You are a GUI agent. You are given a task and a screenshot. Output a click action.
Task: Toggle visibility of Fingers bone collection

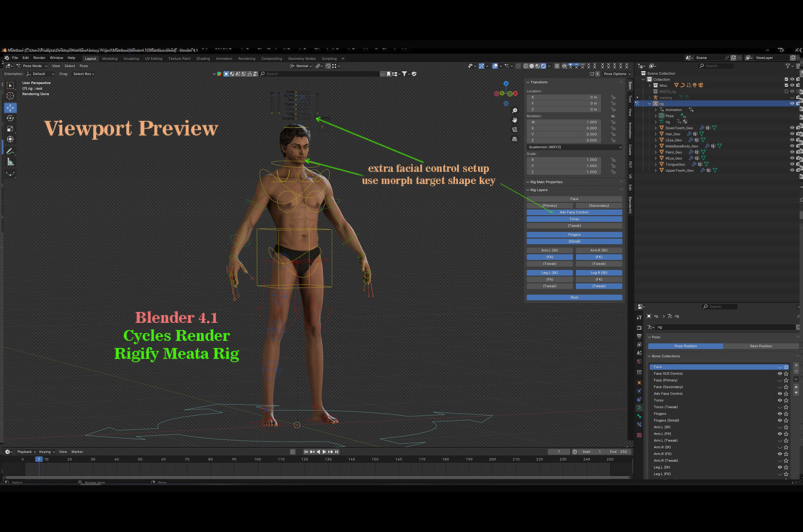780,414
